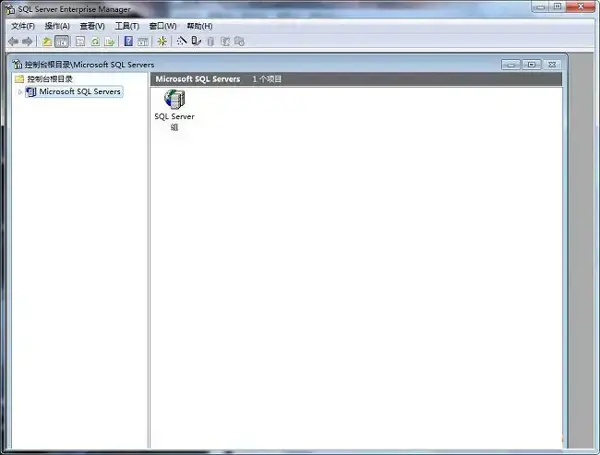The width and height of the screenshot is (600, 455).
Task: Minimize the SQL Server Enterprise Manager window
Action: click(540, 7)
